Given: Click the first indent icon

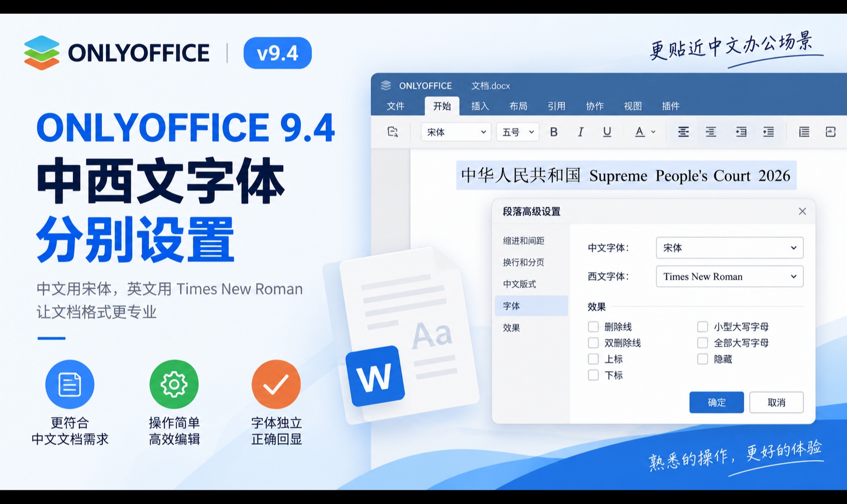Looking at the screenshot, I should (x=741, y=132).
